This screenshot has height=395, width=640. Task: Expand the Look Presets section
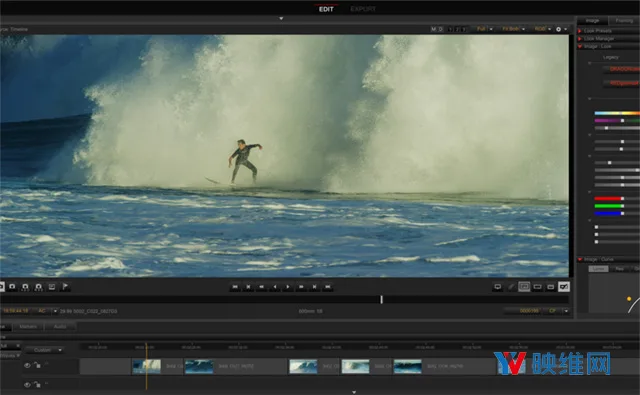[x=598, y=31]
